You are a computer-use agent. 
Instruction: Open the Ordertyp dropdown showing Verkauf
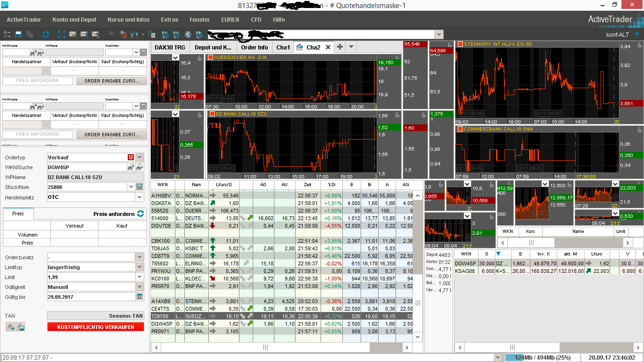[140, 157]
